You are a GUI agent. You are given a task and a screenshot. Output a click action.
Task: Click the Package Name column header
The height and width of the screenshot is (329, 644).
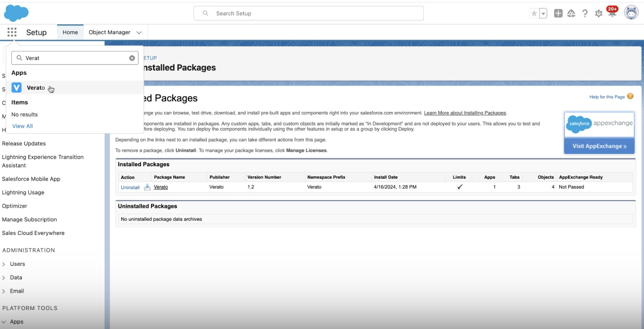coord(169,177)
